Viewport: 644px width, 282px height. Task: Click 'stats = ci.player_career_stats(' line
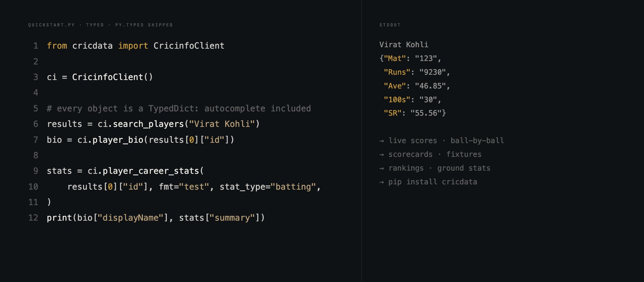coord(125,171)
